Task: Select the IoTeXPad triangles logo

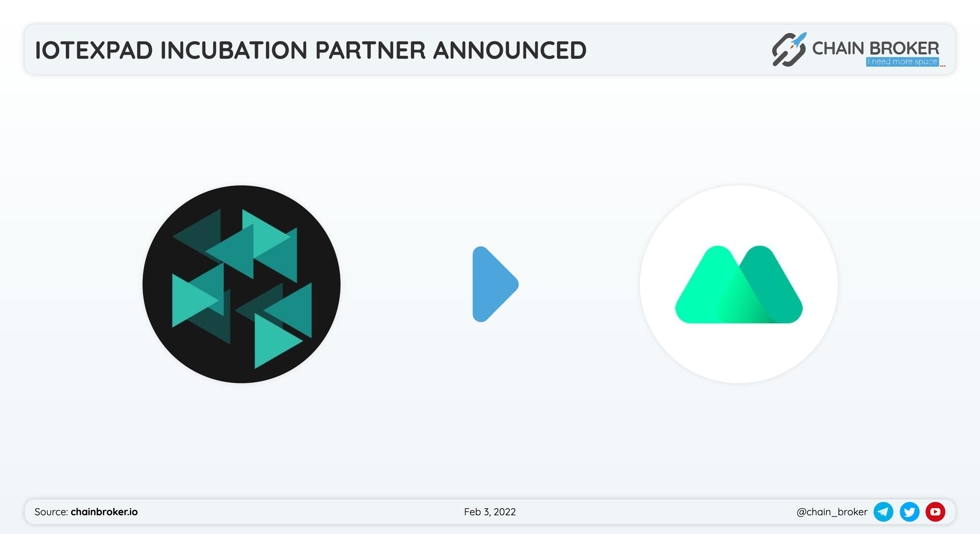Action: click(x=242, y=284)
